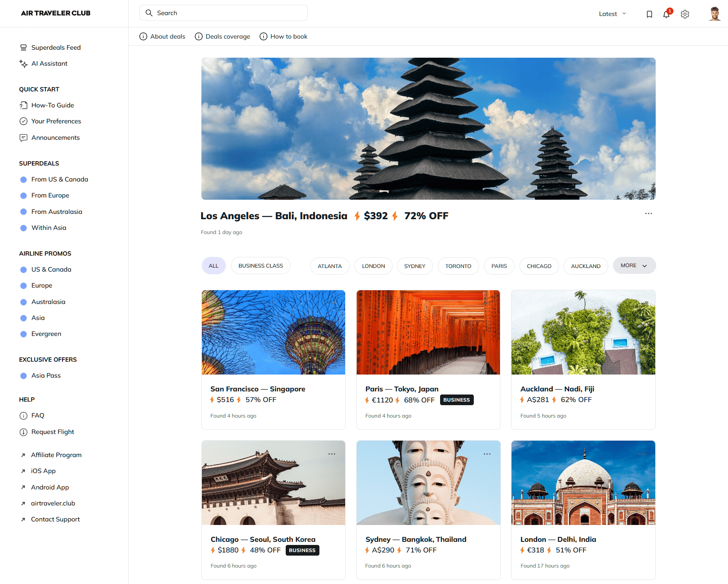Viewport: 728px width, 584px height.
Task: Open the Affiliate Program link
Action: pos(56,455)
